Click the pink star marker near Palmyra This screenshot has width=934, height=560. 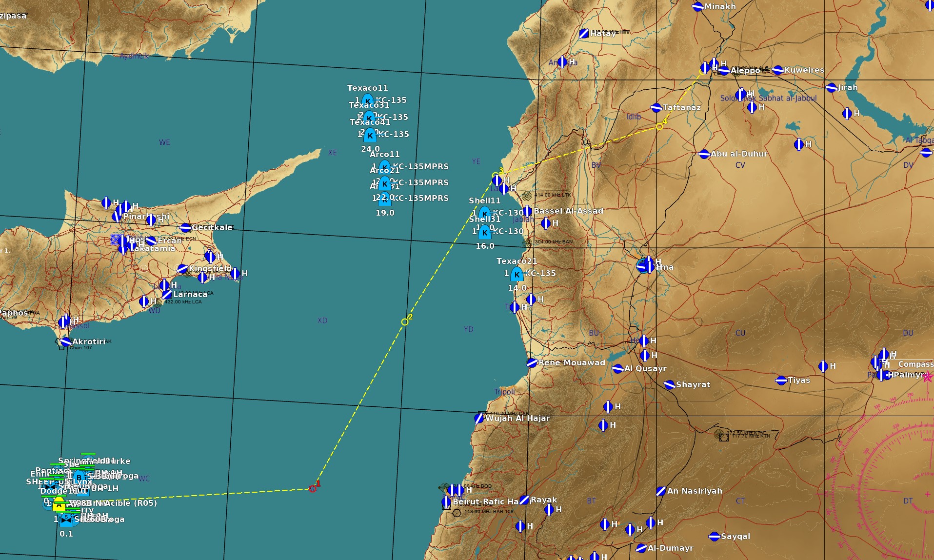click(928, 377)
